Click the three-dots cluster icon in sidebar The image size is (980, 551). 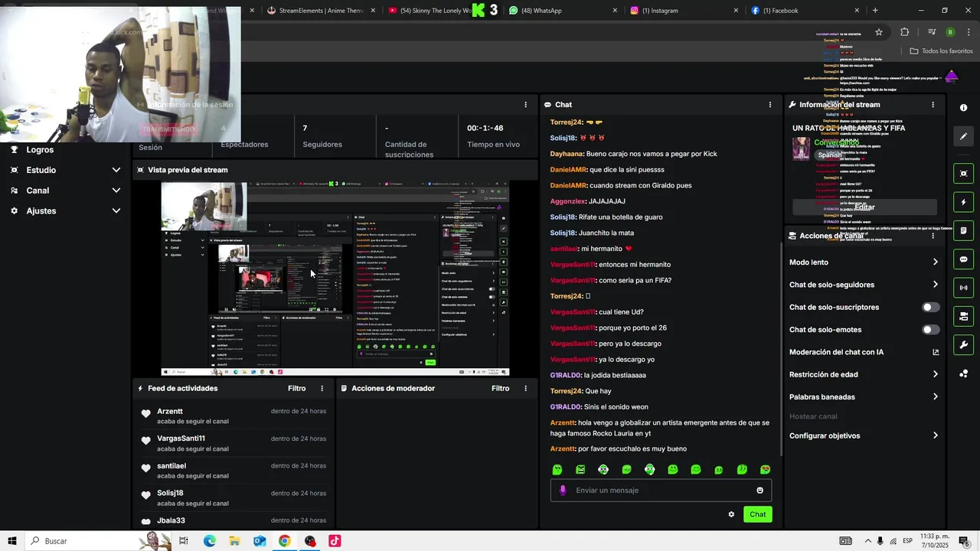963,373
